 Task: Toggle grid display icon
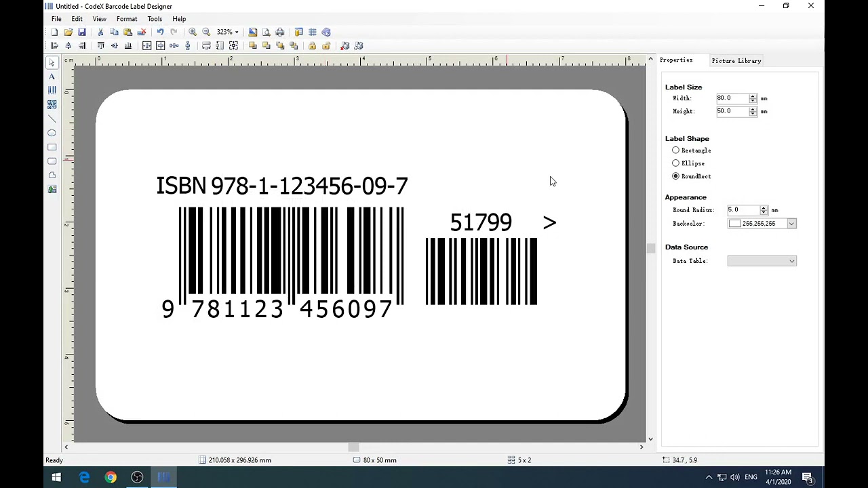tap(312, 32)
